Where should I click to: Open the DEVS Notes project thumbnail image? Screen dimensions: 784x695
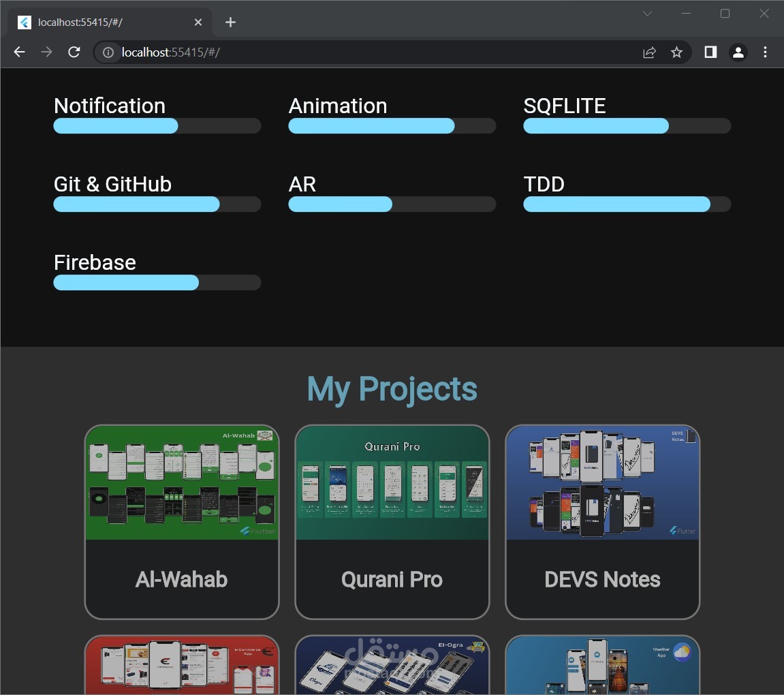(x=603, y=482)
